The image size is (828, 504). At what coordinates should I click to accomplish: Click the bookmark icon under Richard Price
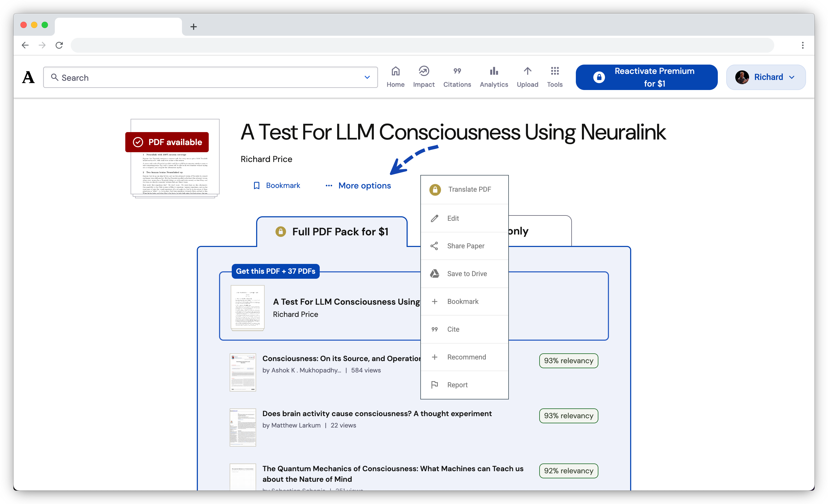(x=257, y=186)
